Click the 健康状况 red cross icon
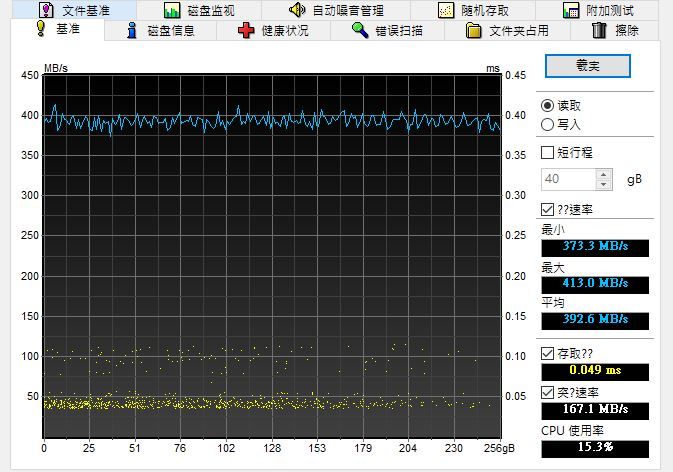 point(246,30)
